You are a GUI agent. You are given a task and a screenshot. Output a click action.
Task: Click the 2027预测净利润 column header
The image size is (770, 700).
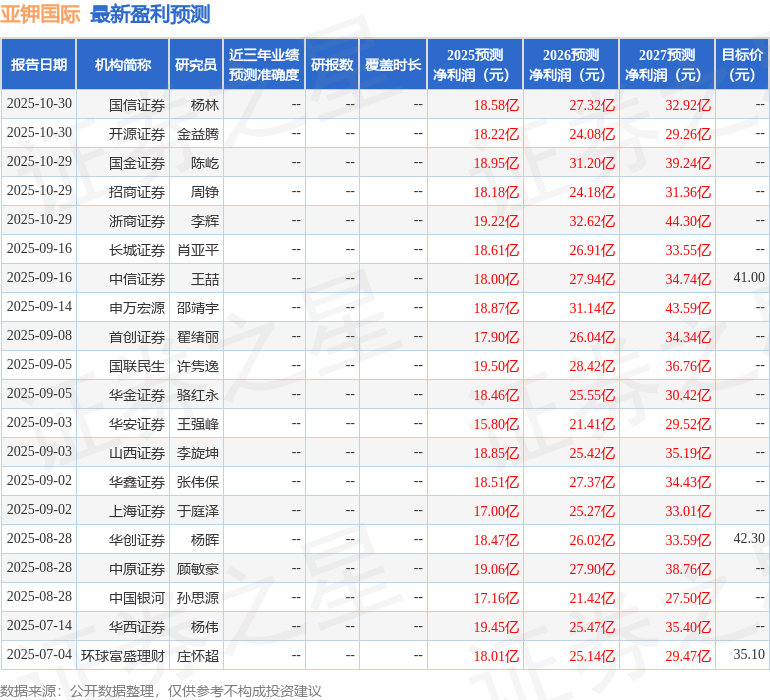(x=667, y=65)
